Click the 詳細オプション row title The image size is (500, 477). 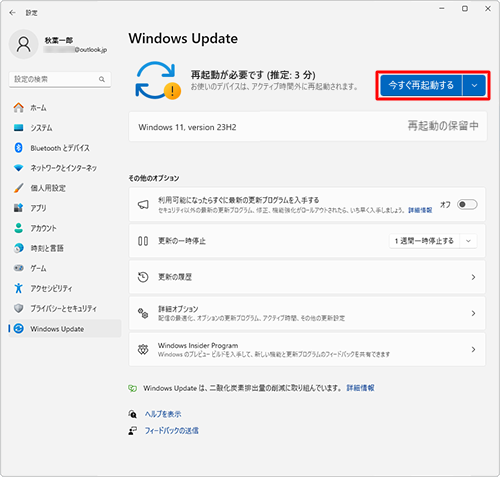tap(178, 309)
